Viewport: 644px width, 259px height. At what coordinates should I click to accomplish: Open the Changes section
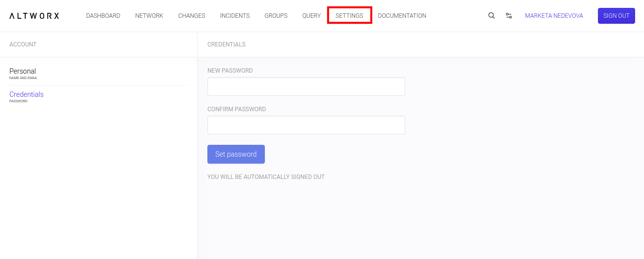coord(192,16)
